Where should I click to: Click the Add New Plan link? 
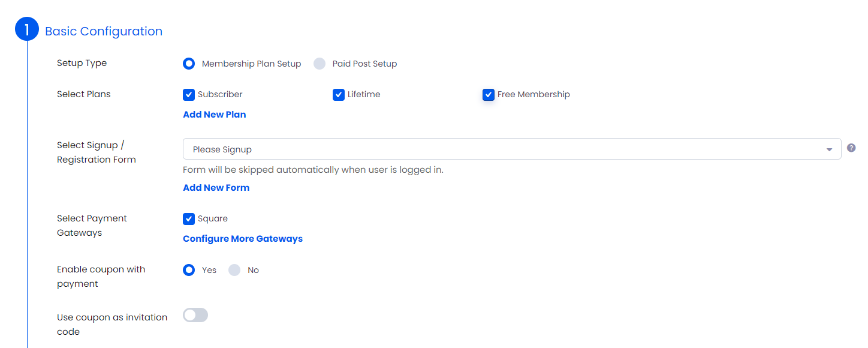pyautogui.click(x=215, y=115)
